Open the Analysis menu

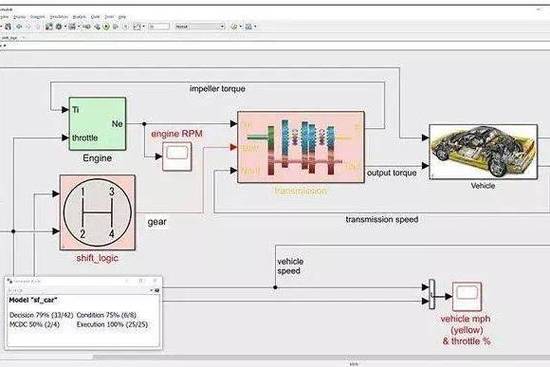click(x=79, y=17)
